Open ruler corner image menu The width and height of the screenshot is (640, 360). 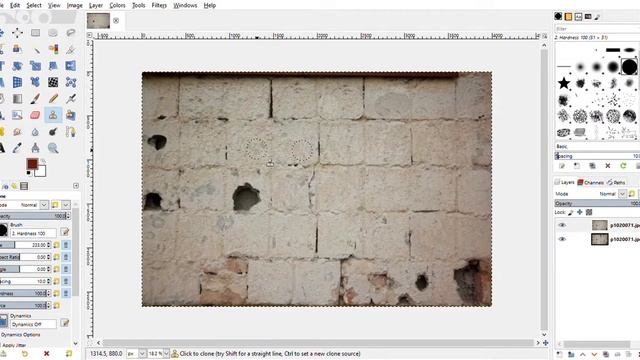89,36
